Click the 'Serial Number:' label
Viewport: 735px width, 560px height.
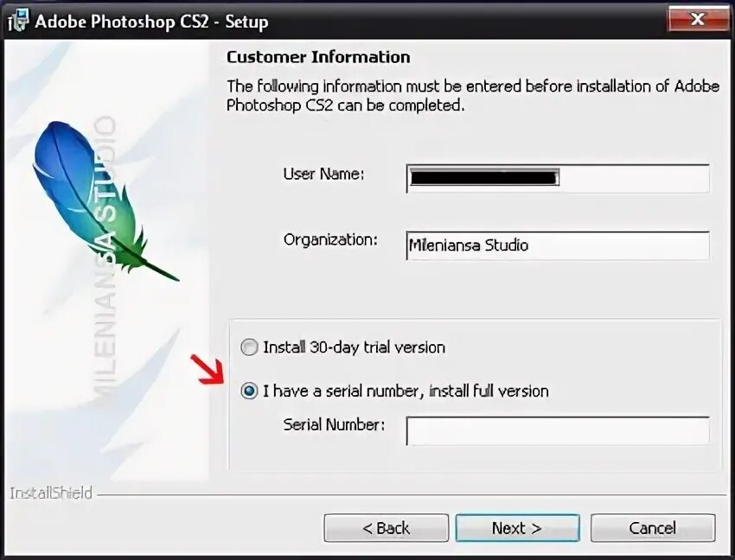(334, 424)
